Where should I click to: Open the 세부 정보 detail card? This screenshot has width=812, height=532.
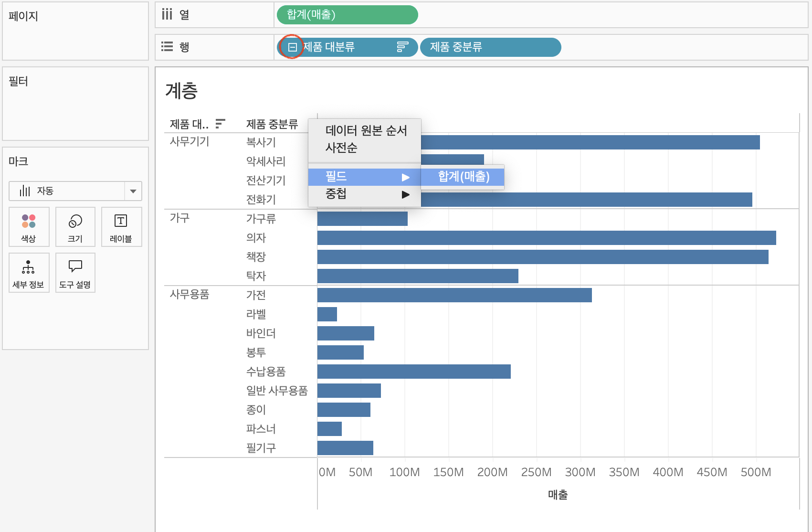[x=29, y=273]
